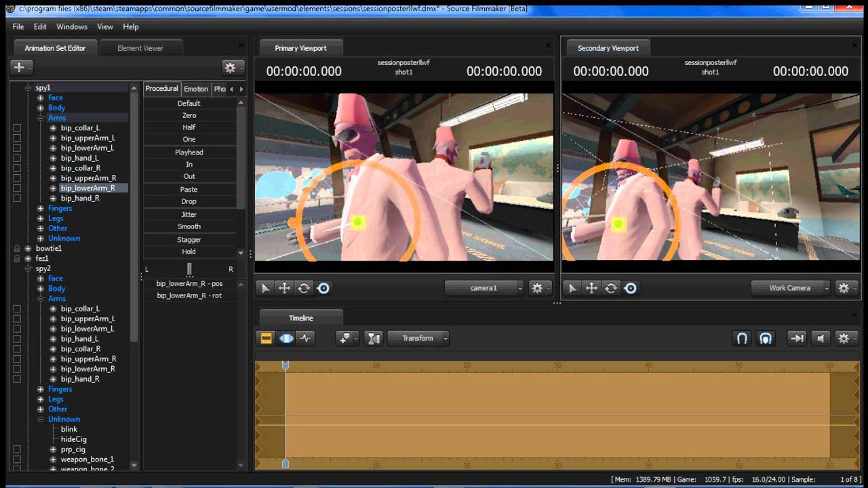
Task: Open the Transform dropdown in Timeline
Action: click(418, 338)
